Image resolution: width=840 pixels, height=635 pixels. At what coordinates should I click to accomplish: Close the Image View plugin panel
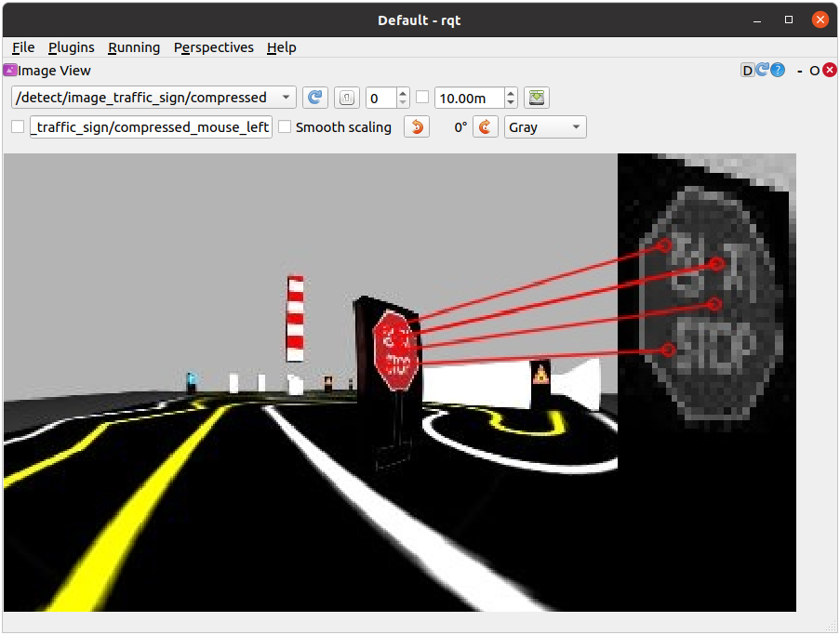click(x=830, y=71)
